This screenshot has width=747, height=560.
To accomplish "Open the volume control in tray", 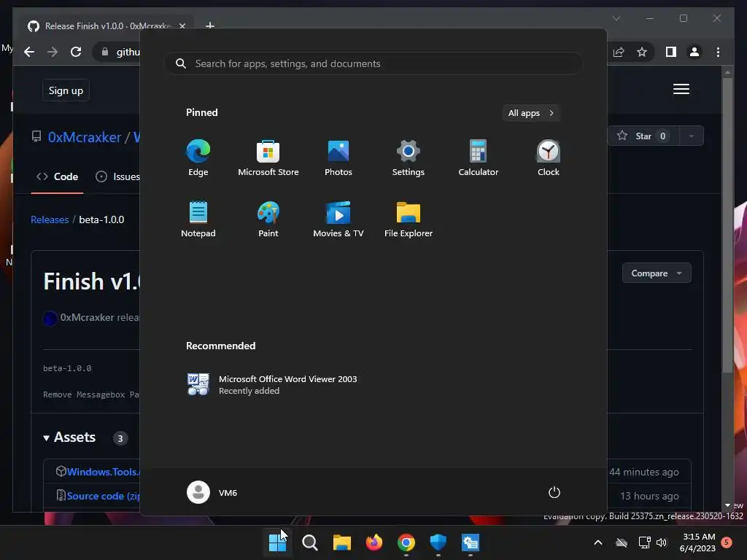I will click(662, 542).
